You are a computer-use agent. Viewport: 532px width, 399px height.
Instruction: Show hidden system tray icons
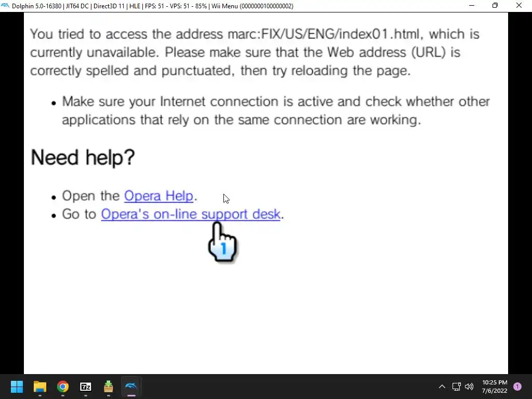tap(442, 387)
